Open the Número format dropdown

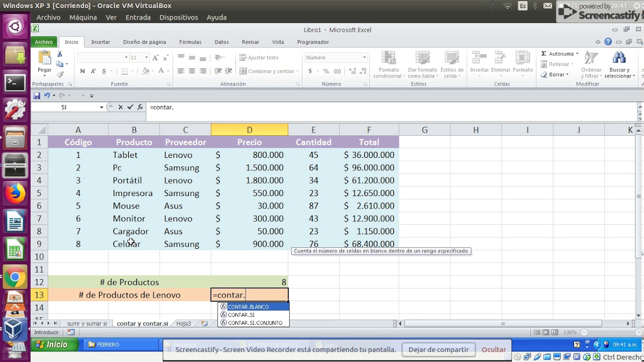point(364,57)
